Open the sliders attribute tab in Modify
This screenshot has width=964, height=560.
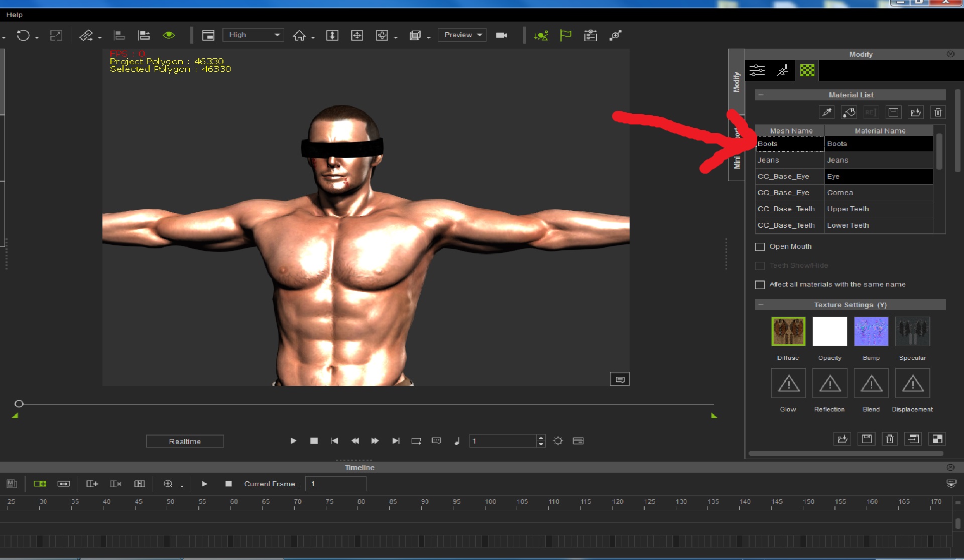click(x=757, y=70)
